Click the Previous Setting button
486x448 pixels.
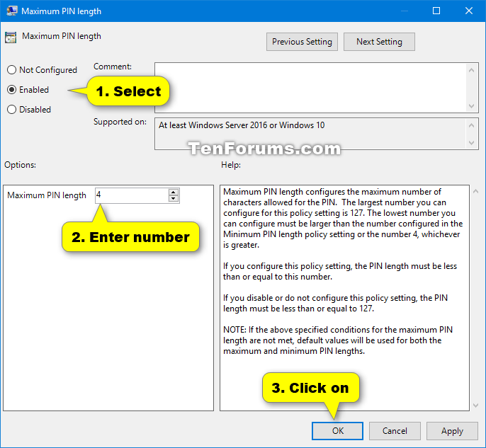click(x=302, y=42)
